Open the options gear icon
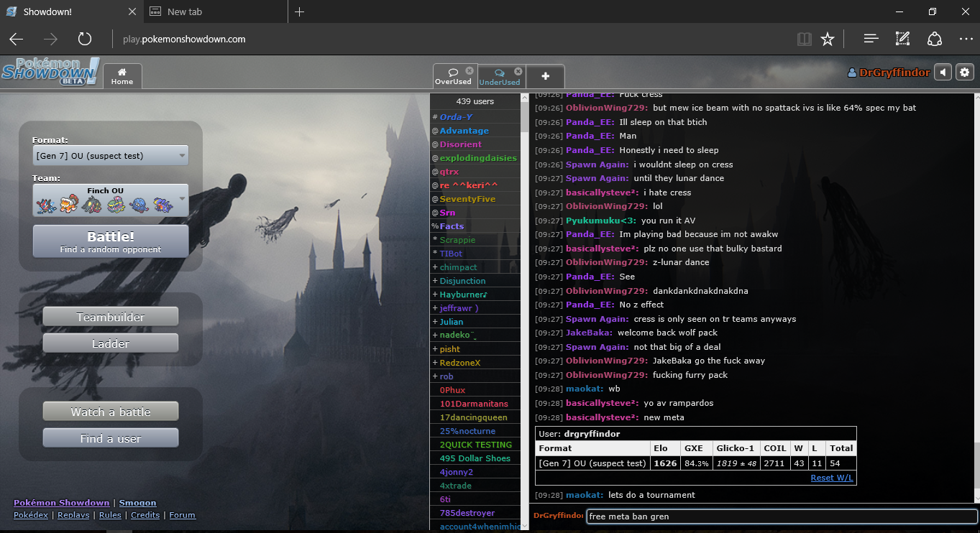980x533 pixels. tap(964, 72)
